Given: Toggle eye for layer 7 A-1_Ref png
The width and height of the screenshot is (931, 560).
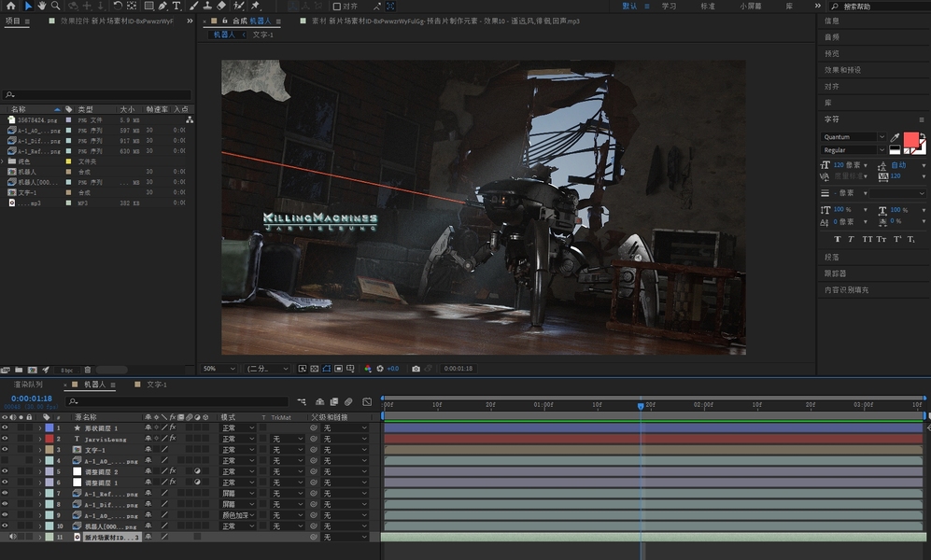Looking at the screenshot, I should [x=5, y=493].
